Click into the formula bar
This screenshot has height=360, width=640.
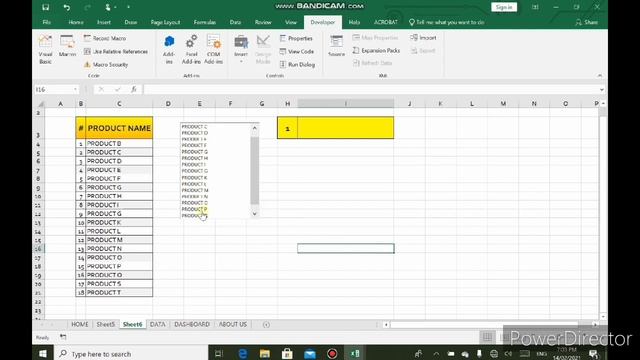[371, 89]
